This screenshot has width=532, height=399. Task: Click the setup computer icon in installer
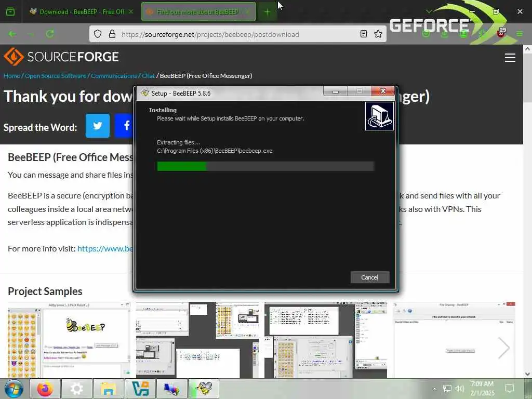click(379, 116)
